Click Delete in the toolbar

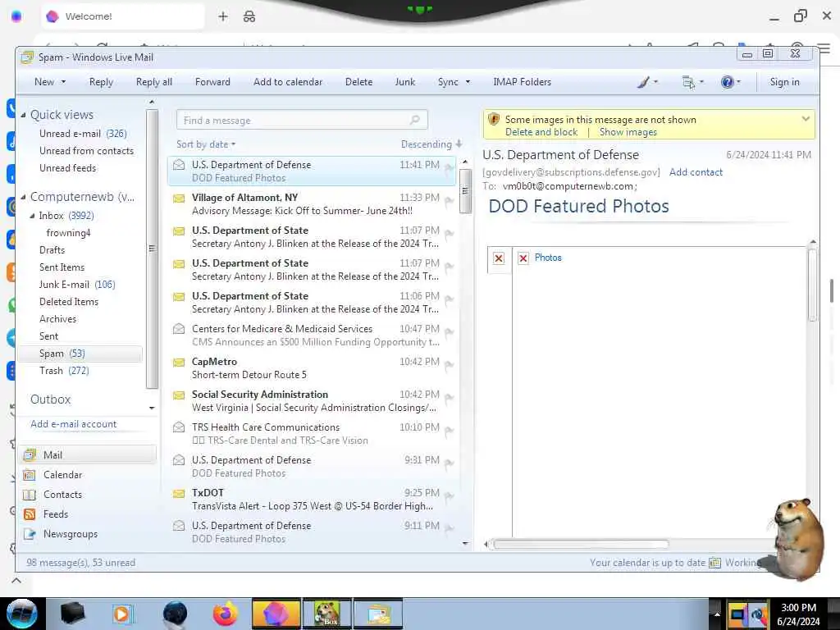[x=359, y=82]
